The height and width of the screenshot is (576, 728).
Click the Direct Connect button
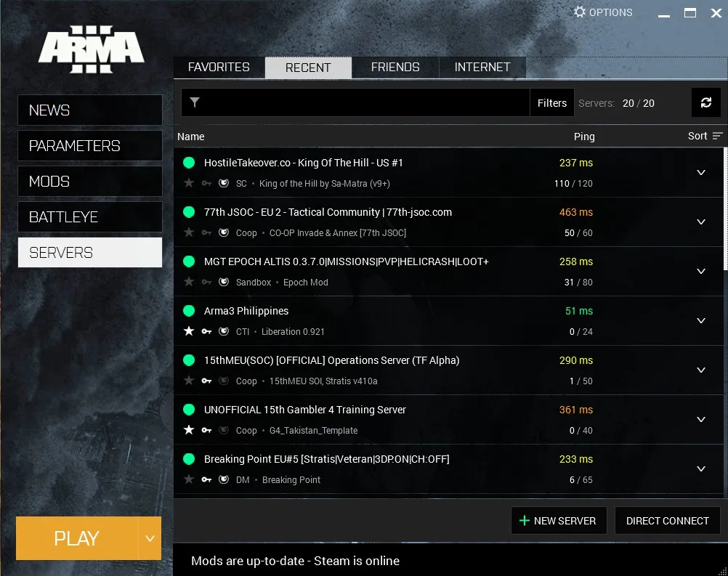(x=667, y=521)
